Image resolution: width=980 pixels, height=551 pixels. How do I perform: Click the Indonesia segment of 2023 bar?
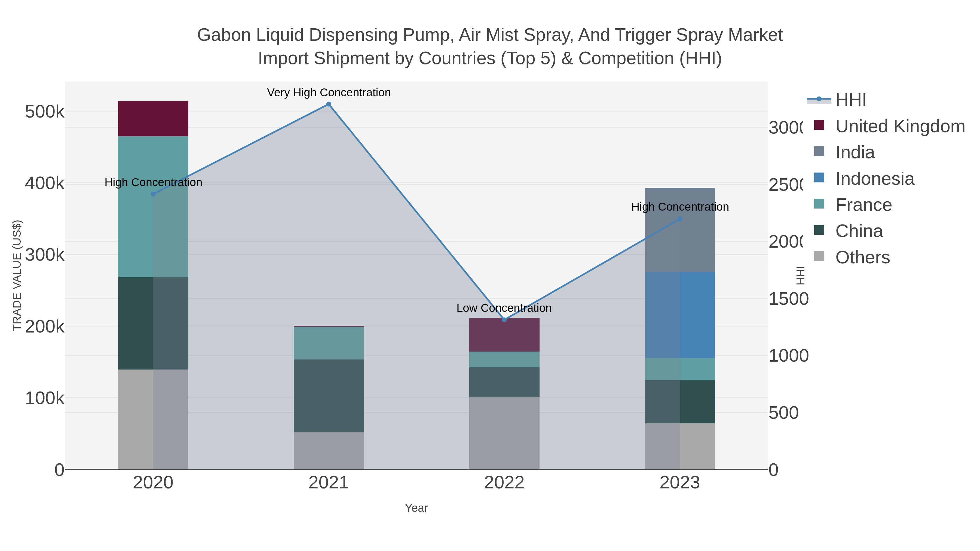pyautogui.click(x=680, y=315)
